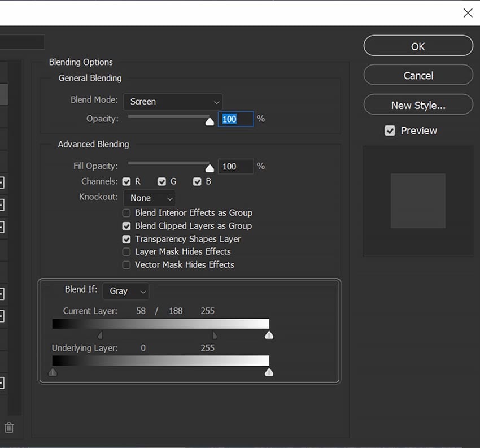Click the Current Layer gradient bar
This screenshot has height=448, width=480.
click(x=161, y=324)
